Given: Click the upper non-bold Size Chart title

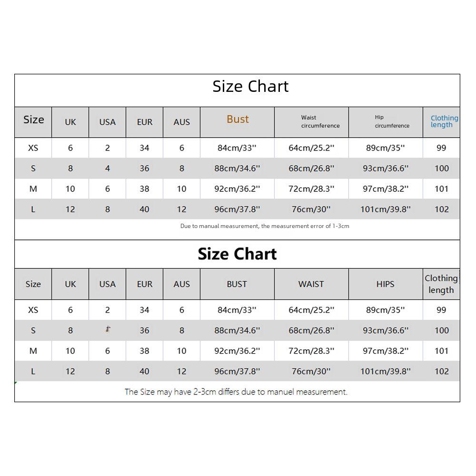Looking at the screenshot, I should 250,87.
